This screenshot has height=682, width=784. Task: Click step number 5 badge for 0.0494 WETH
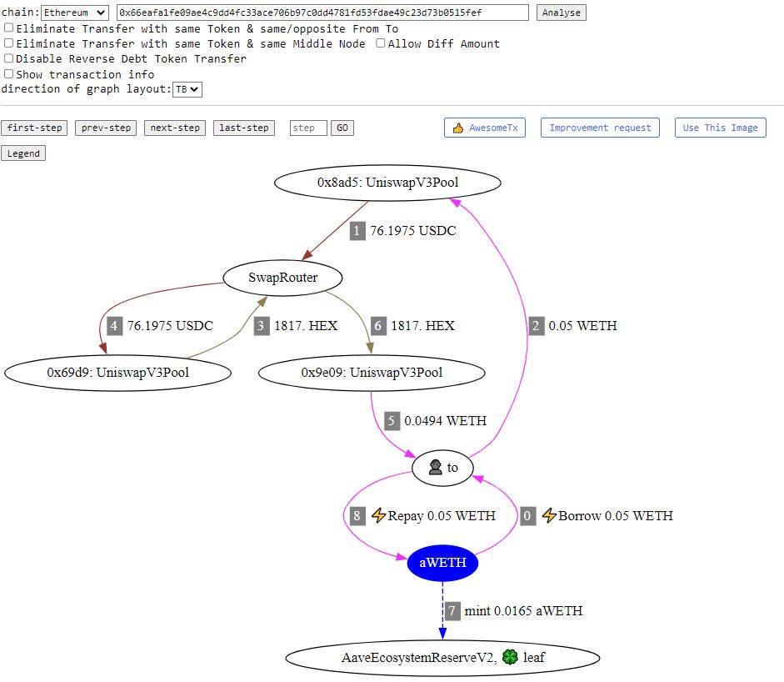click(392, 421)
